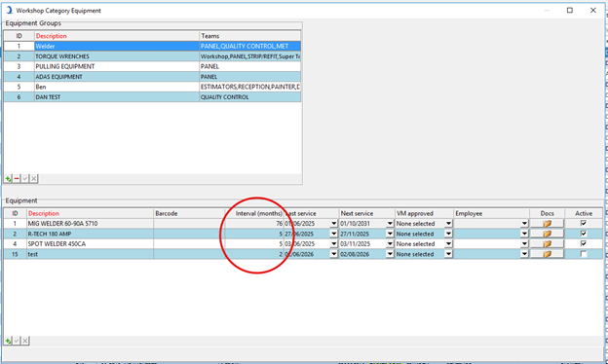
Task: Select the TORQUE WRENCHES group row
Action: (152, 56)
